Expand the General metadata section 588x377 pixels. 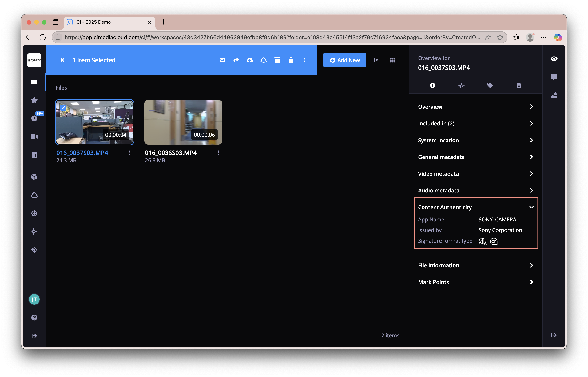(476, 157)
